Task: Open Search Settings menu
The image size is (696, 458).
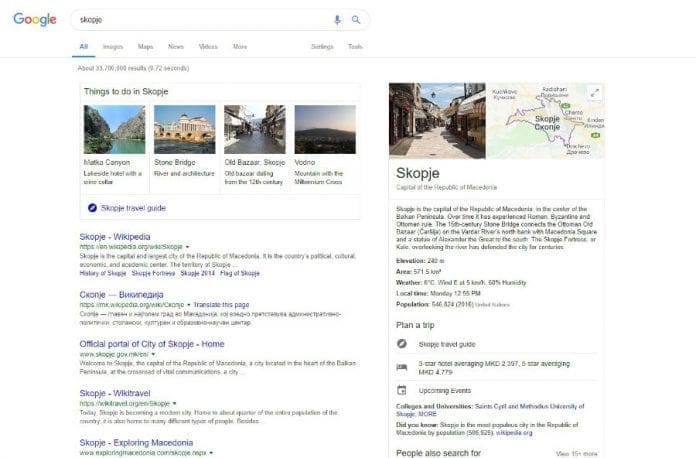Action: [x=322, y=46]
